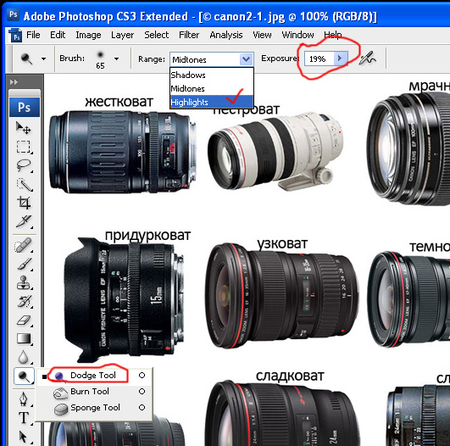Select the Pen tool

(x=24, y=399)
